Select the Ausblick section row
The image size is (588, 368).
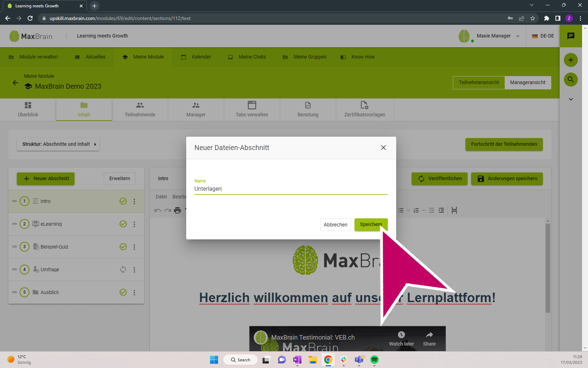76,292
